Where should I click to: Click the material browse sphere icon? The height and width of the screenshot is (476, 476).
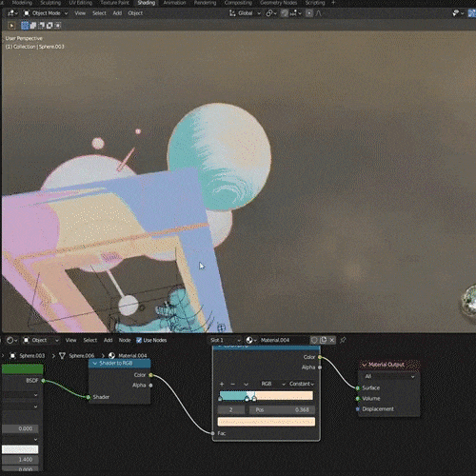251,340
